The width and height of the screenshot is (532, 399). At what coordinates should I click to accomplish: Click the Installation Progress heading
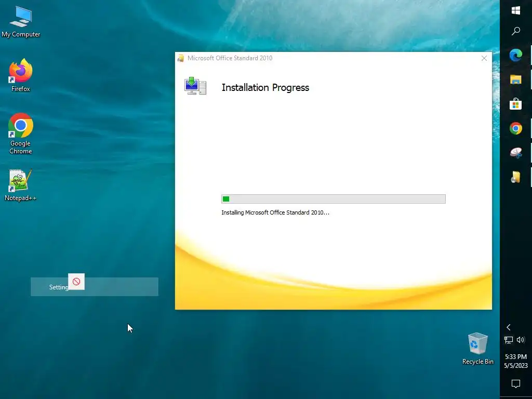click(265, 87)
